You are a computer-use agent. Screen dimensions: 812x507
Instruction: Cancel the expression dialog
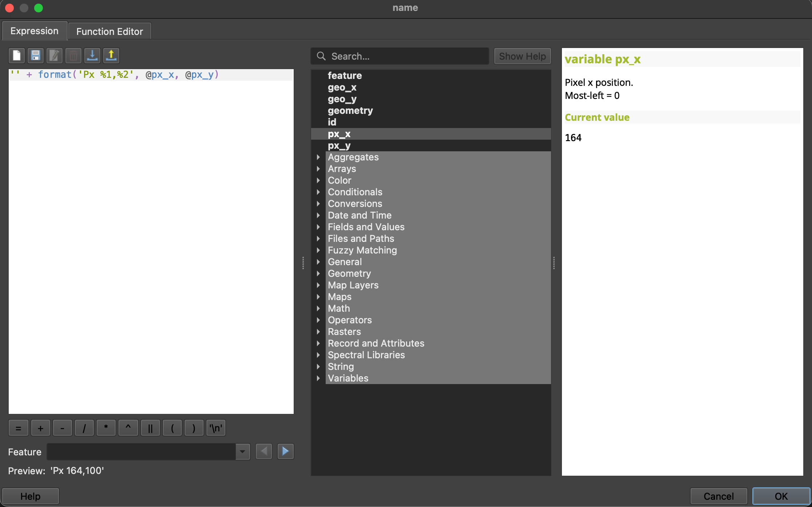(x=719, y=496)
